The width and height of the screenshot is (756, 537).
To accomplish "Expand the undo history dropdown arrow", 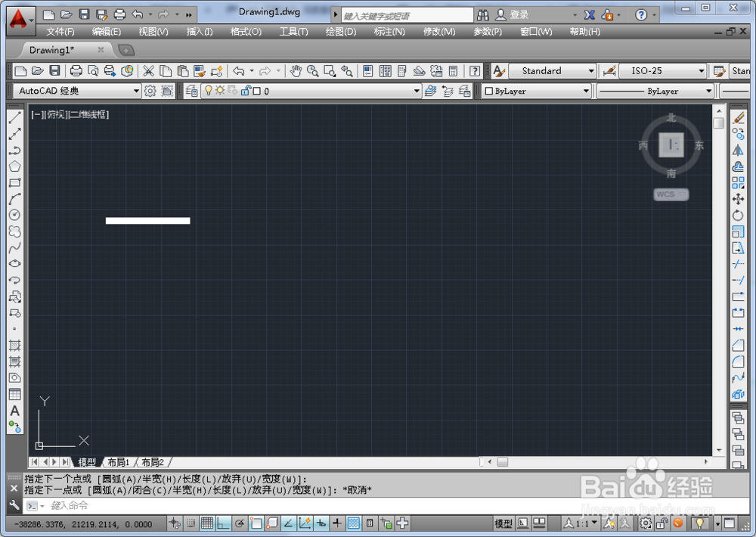I will pos(252,71).
